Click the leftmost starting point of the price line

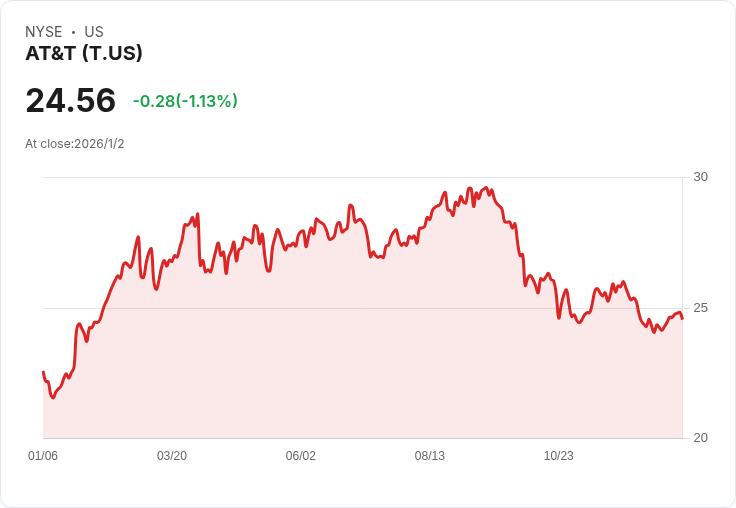click(x=43, y=372)
